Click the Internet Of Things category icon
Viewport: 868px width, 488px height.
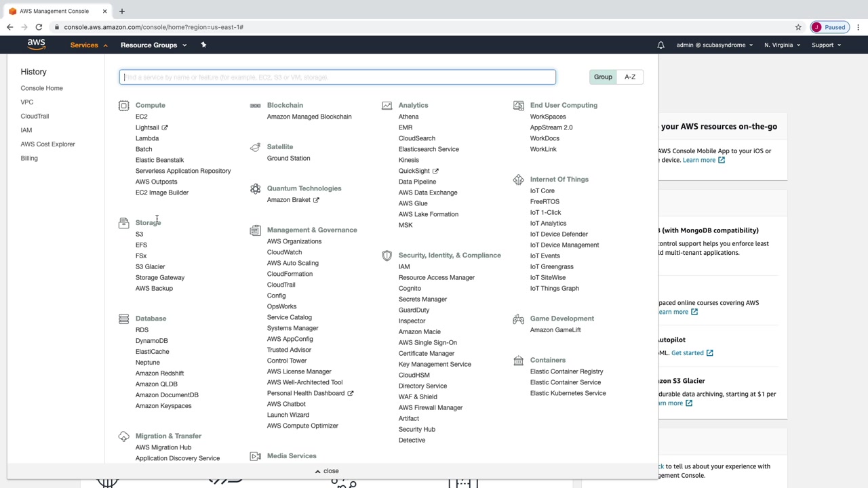coord(518,180)
